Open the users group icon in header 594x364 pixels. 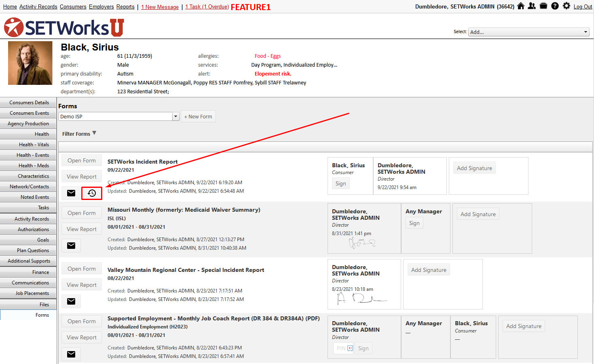point(532,6)
